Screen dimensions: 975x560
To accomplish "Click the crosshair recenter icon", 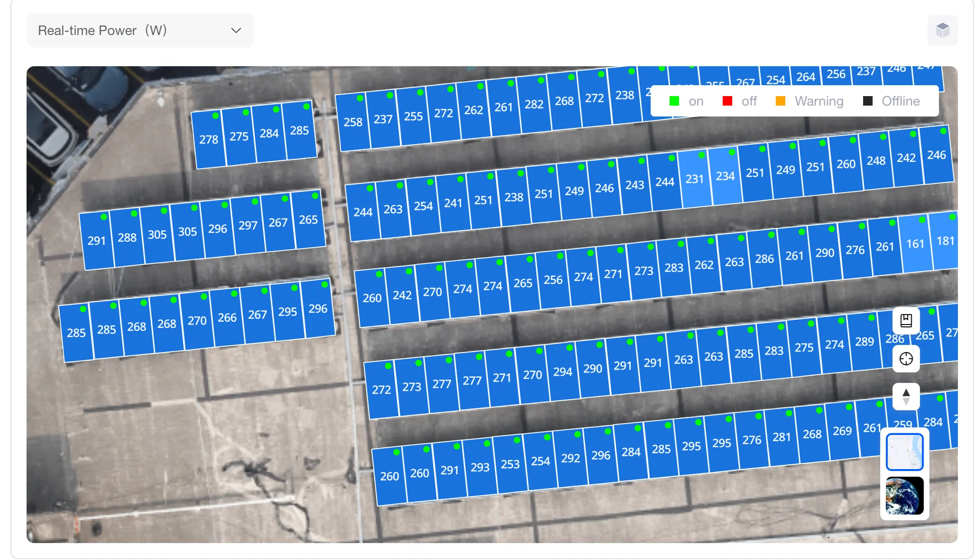I will click(x=906, y=359).
